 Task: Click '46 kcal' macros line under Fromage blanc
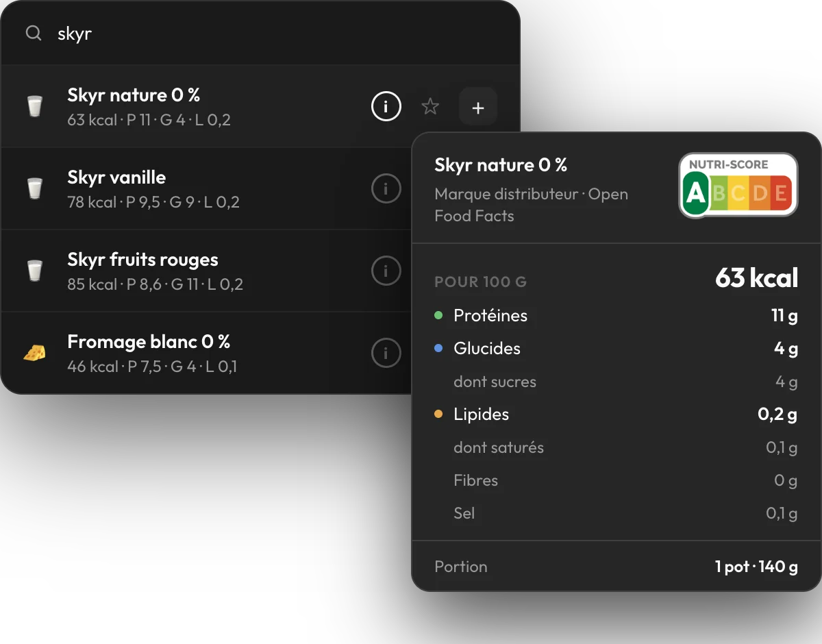(152, 367)
